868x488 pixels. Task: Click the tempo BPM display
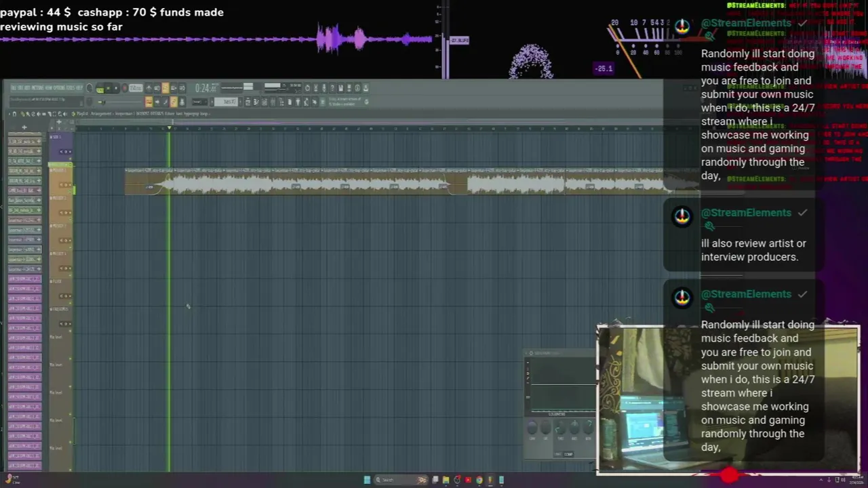(x=136, y=88)
